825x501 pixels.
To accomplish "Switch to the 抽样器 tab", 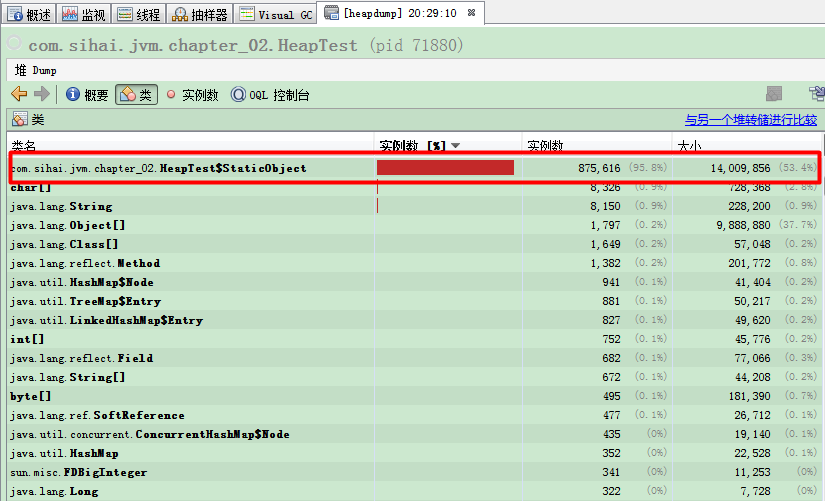I will [x=200, y=14].
